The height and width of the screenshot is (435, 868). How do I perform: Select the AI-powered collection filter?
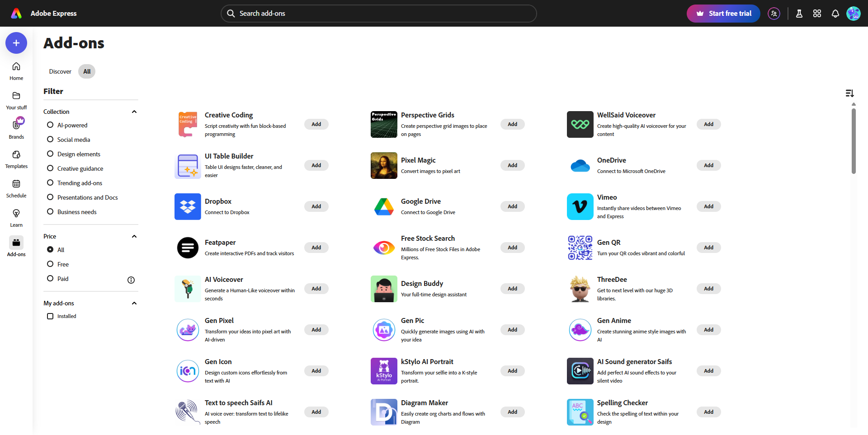point(50,125)
